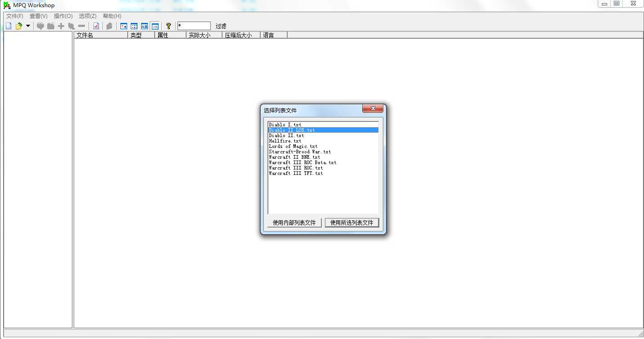Click the grayed-out minus toolbar icon

tap(81, 26)
